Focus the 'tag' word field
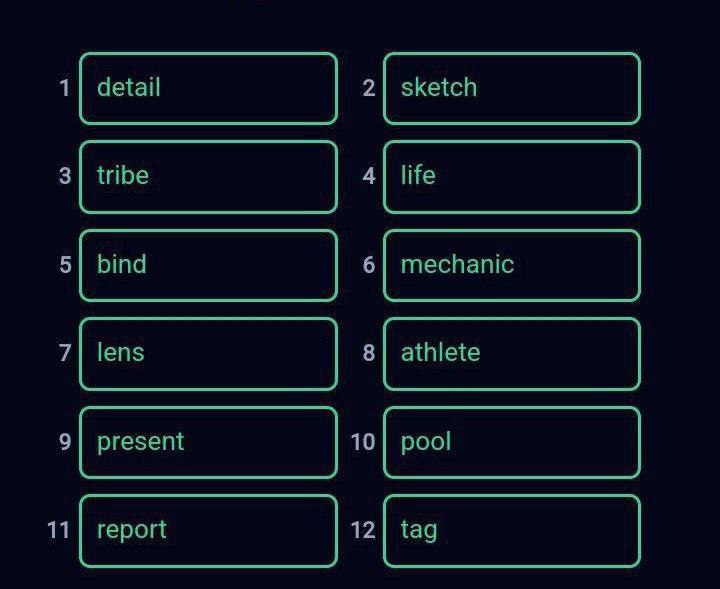This screenshot has height=589, width=720. click(x=511, y=530)
